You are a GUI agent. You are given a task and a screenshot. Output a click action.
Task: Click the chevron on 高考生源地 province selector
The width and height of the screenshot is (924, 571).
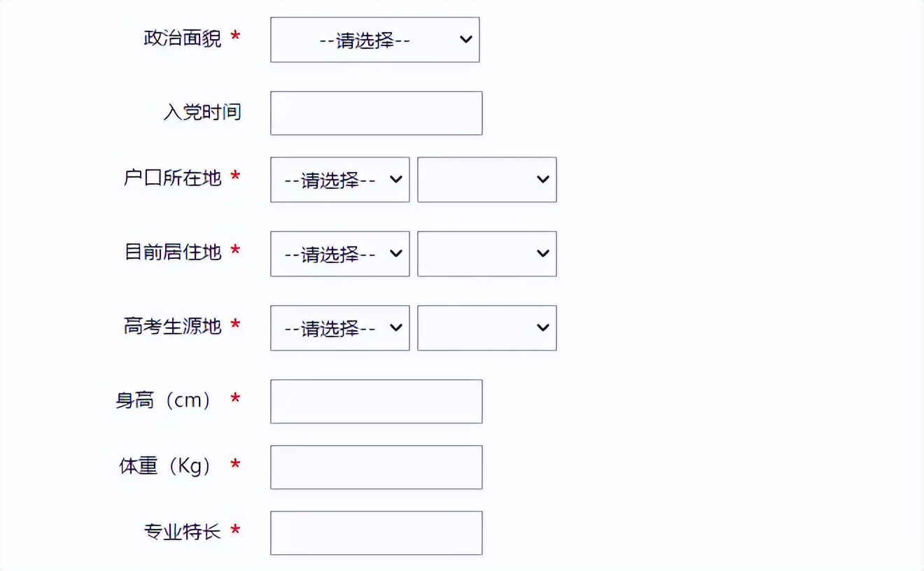[395, 327]
